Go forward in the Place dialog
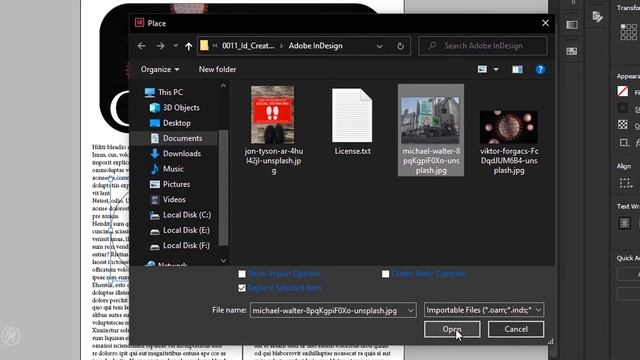The width and height of the screenshot is (640, 360). [x=160, y=46]
